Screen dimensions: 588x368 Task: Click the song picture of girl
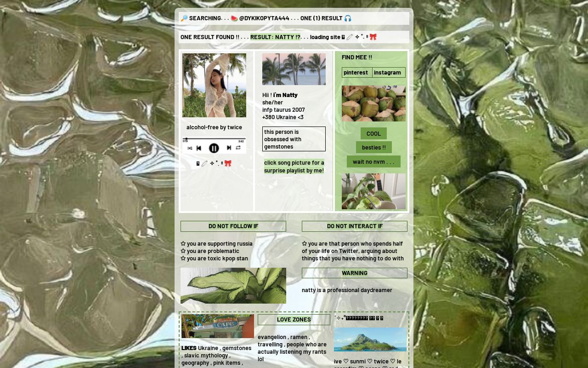click(x=214, y=86)
